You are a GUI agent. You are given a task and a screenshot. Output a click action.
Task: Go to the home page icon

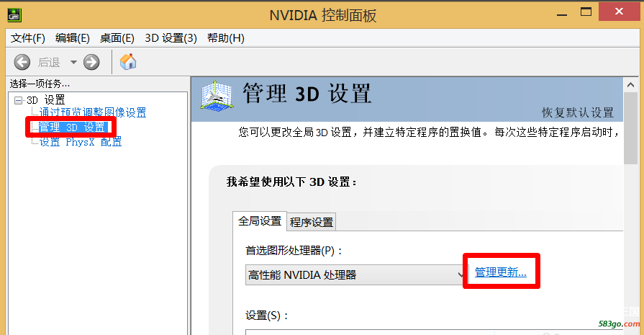coord(128,62)
